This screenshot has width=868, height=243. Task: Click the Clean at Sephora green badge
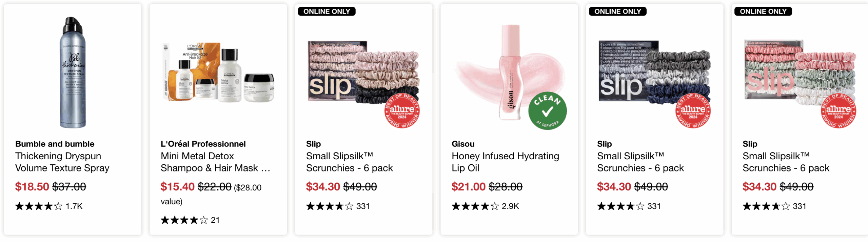click(x=547, y=111)
